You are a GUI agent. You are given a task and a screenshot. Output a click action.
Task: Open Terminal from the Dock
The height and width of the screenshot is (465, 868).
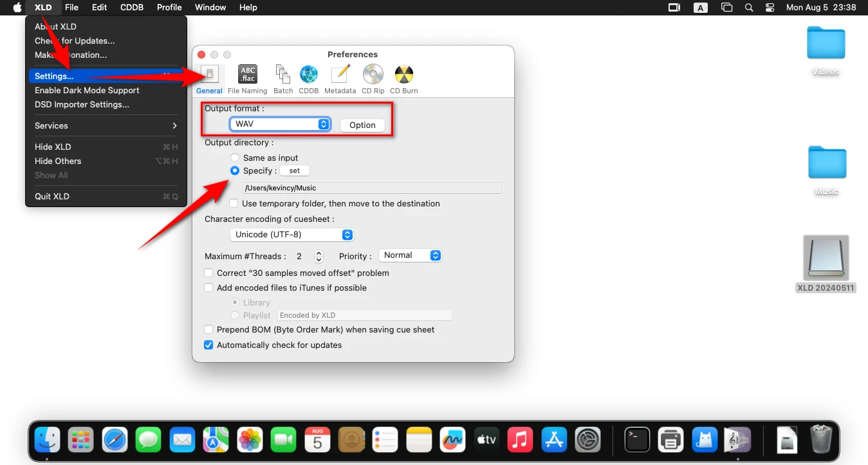coord(637,440)
